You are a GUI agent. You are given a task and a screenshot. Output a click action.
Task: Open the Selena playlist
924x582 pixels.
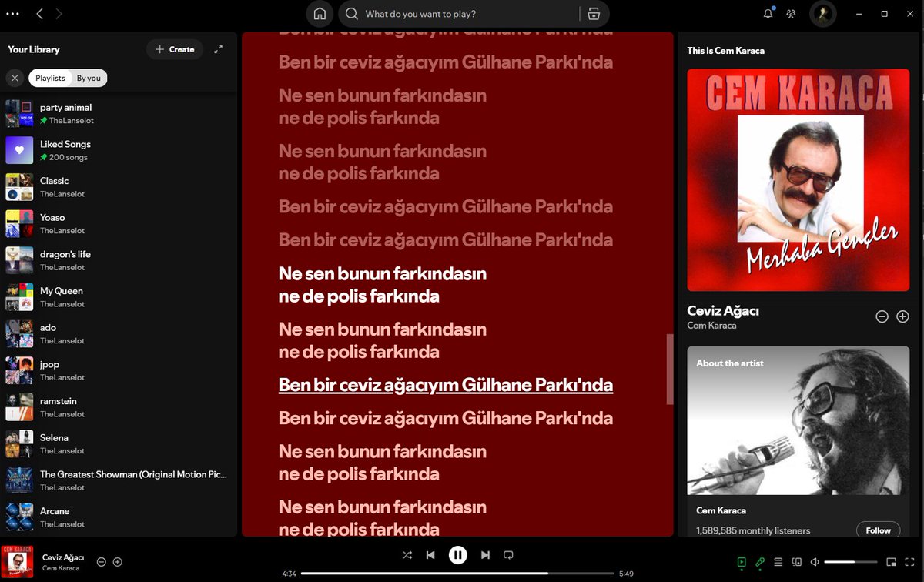pos(119,443)
